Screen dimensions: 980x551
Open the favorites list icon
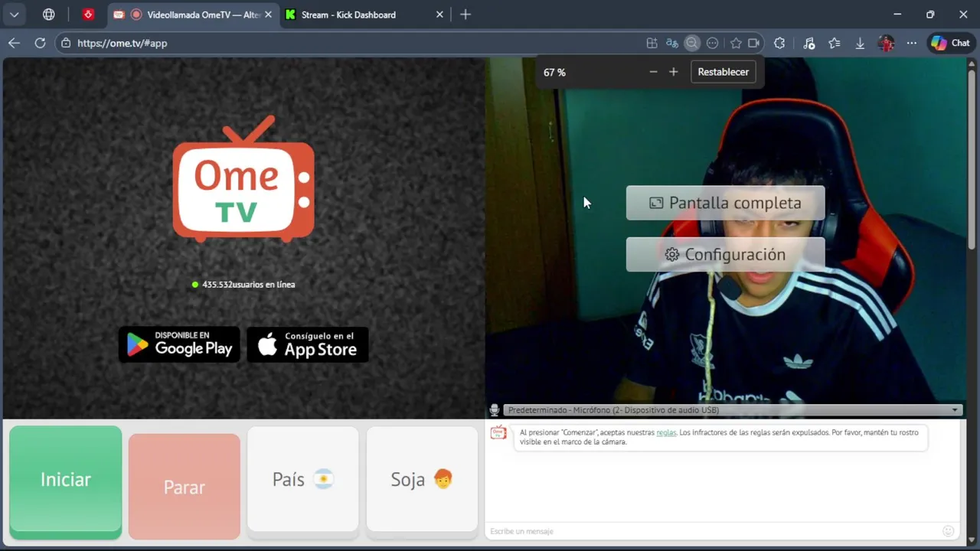835,43
